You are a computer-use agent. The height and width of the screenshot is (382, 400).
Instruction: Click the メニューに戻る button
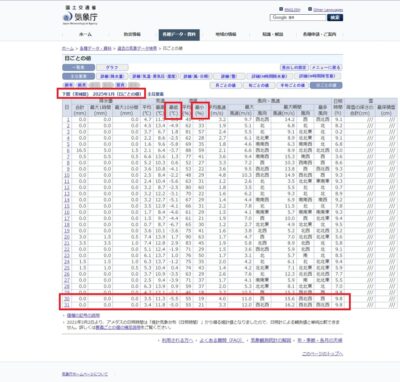tap(326, 67)
